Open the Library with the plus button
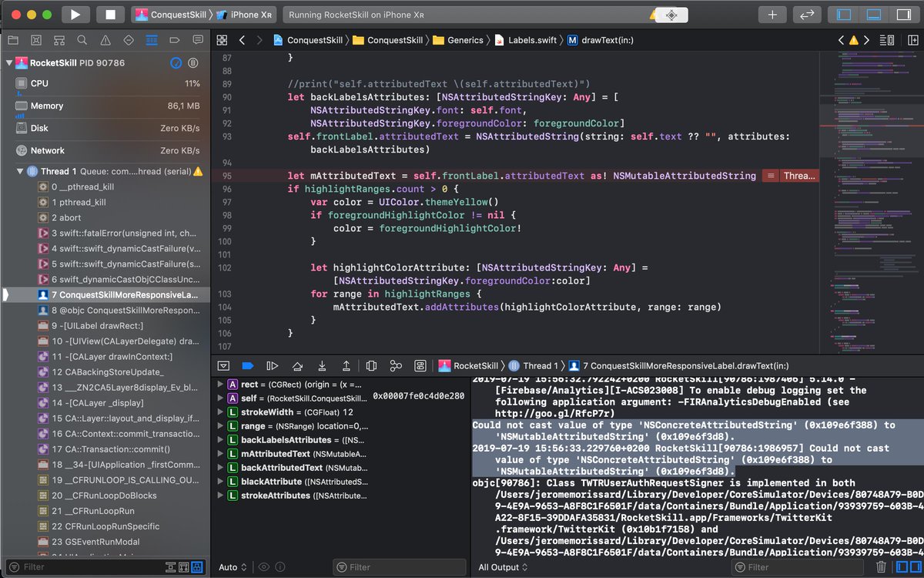Screen dimensions: 924x578 point(772,15)
